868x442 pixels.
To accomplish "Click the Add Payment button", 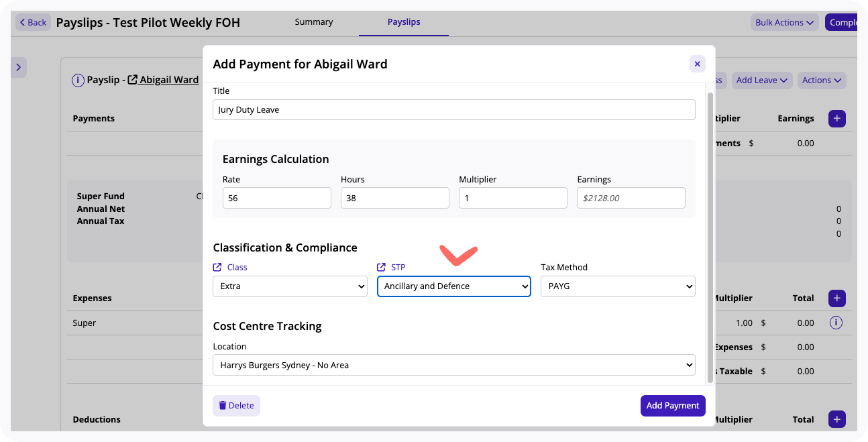I will tap(673, 406).
